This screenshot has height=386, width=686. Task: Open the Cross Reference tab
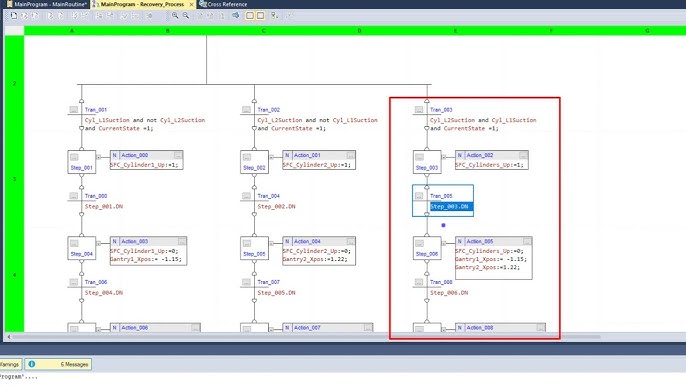pos(223,4)
